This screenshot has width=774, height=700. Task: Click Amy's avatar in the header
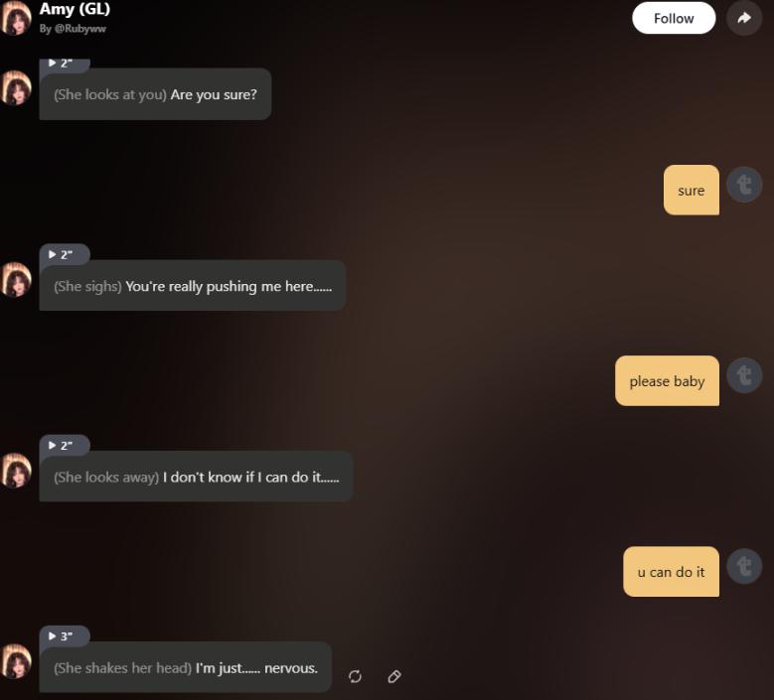[x=16, y=18]
